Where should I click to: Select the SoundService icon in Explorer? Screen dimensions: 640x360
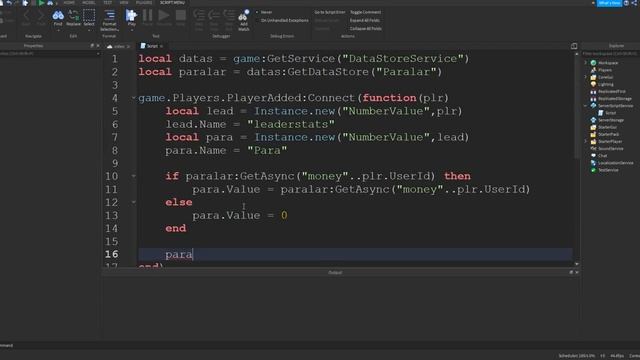(593, 149)
